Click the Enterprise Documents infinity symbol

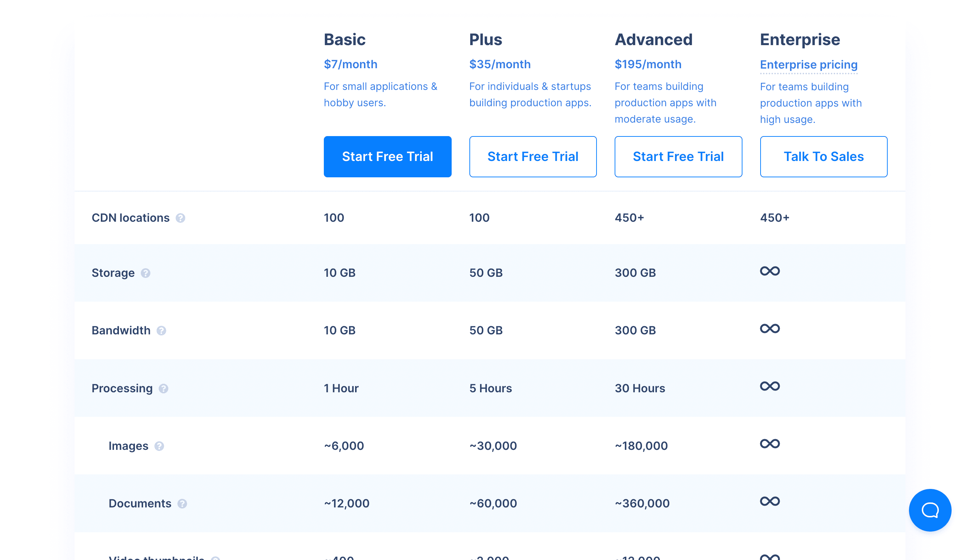tap(770, 501)
